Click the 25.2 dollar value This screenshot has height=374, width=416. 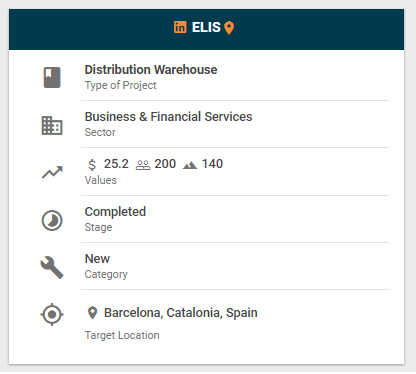coord(116,164)
